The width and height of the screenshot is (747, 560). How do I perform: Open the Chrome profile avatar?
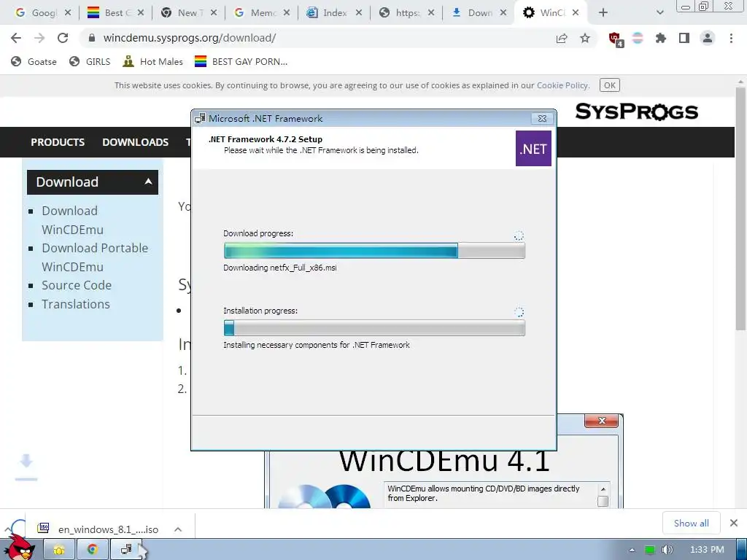point(708,38)
